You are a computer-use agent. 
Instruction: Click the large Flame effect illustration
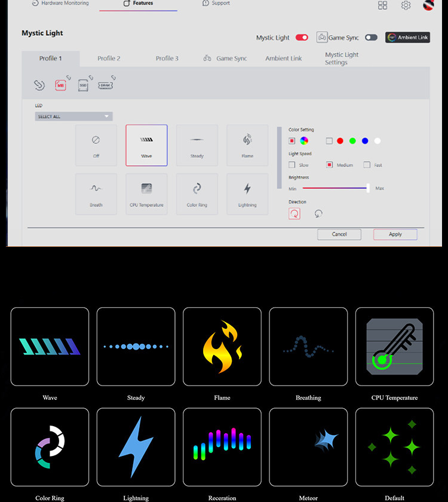(x=222, y=347)
